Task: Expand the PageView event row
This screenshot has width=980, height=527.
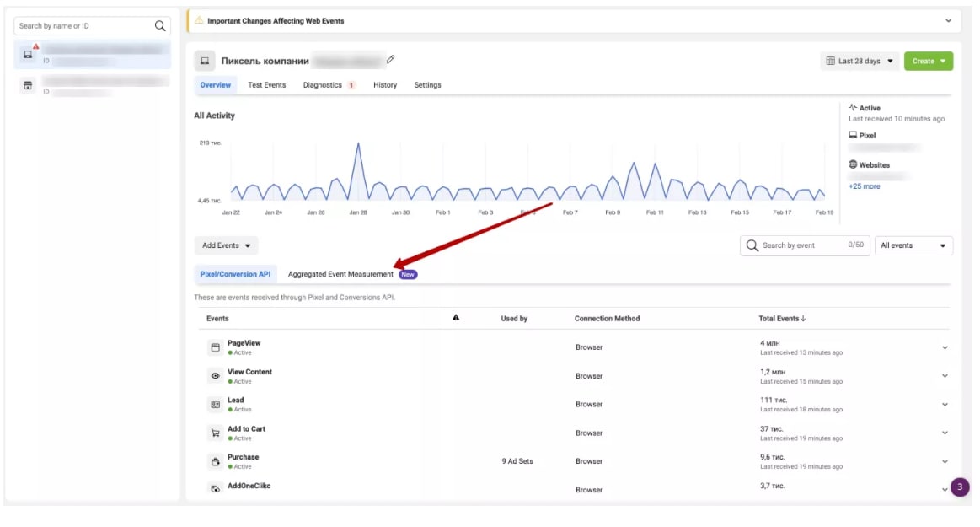Action: (945, 347)
